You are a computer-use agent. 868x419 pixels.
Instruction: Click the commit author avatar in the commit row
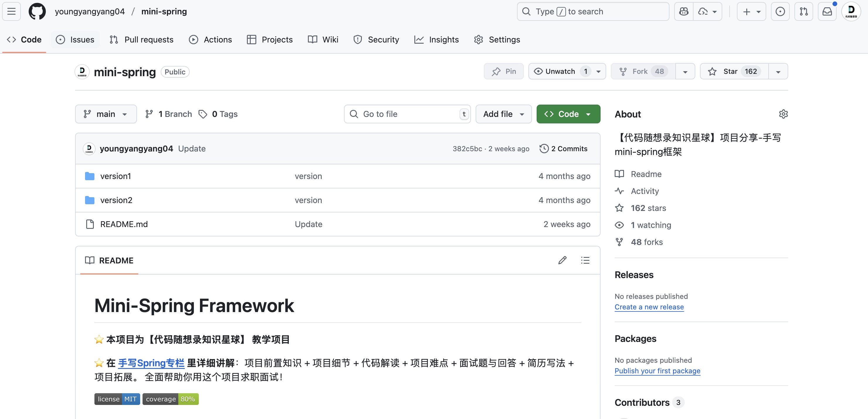pyautogui.click(x=89, y=149)
